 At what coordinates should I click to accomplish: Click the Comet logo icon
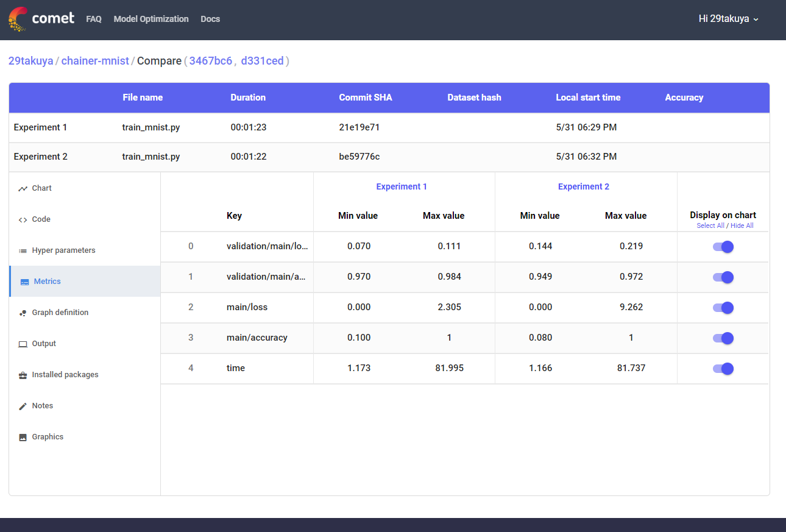pos(18,19)
